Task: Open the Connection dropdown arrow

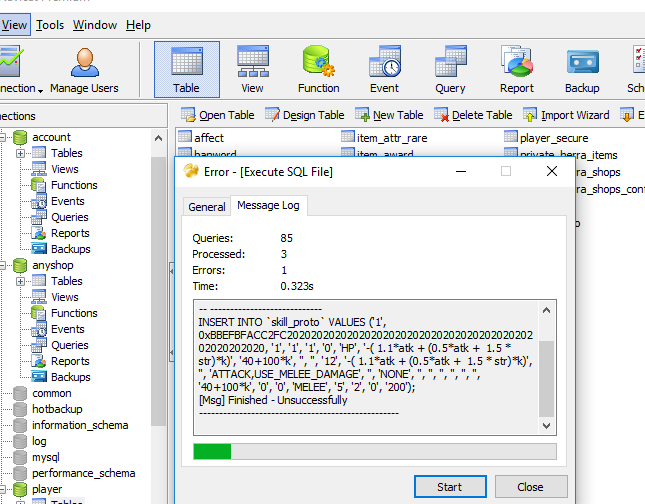Action: [40, 90]
